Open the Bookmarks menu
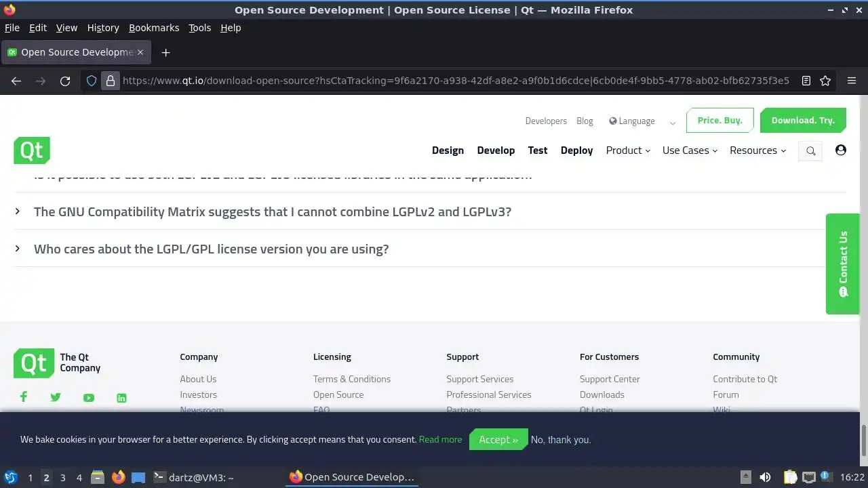Image resolution: width=868 pixels, height=488 pixels. pyautogui.click(x=154, y=28)
